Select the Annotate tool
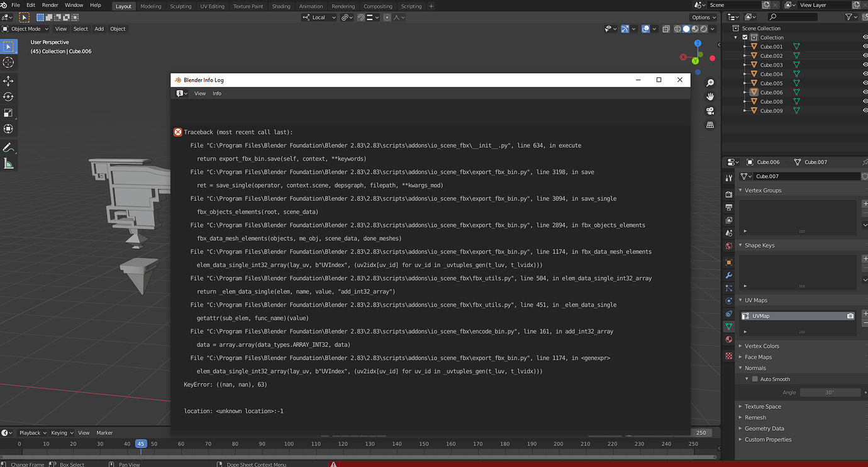 click(8, 148)
